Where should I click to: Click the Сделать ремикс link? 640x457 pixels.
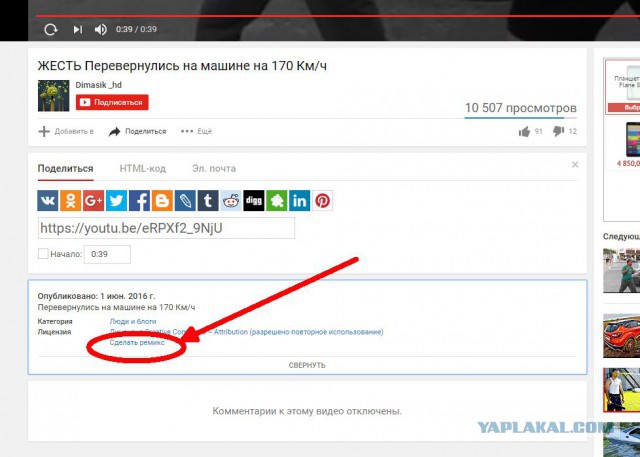click(137, 343)
